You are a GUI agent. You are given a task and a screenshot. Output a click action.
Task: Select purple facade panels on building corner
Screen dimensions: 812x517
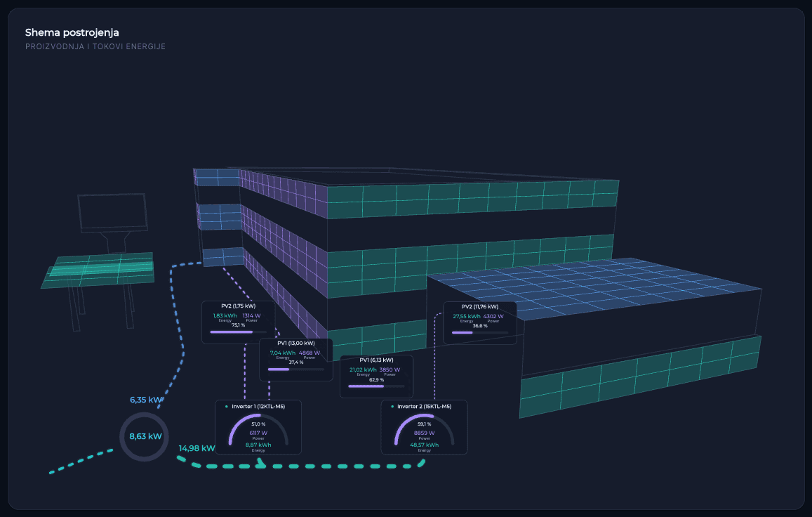pyautogui.click(x=284, y=244)
